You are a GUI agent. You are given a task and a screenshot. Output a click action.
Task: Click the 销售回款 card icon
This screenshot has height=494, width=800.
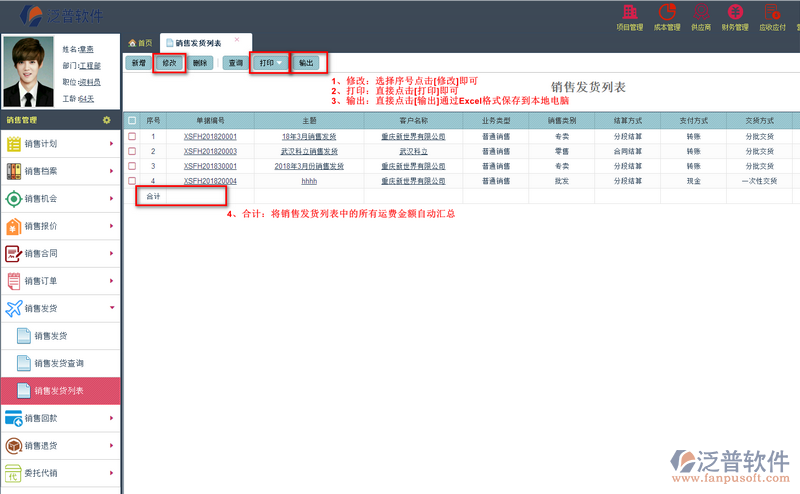(x=14, y=418)
